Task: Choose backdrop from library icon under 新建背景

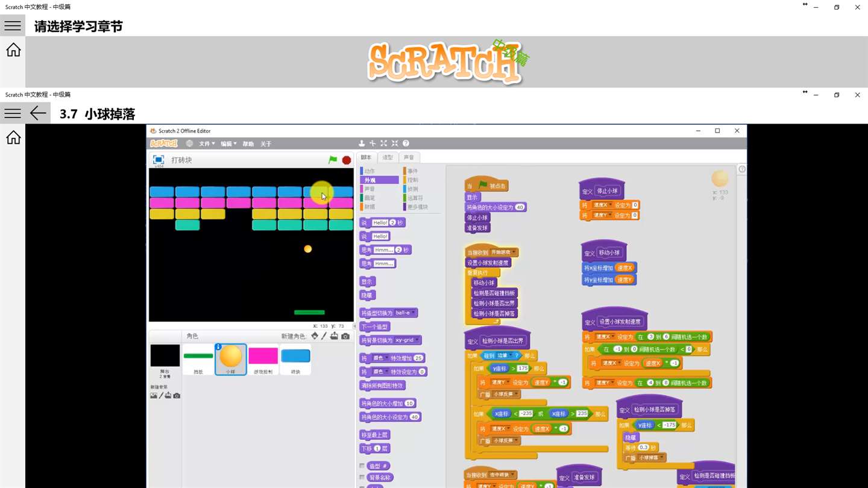Action: (154, 396)
